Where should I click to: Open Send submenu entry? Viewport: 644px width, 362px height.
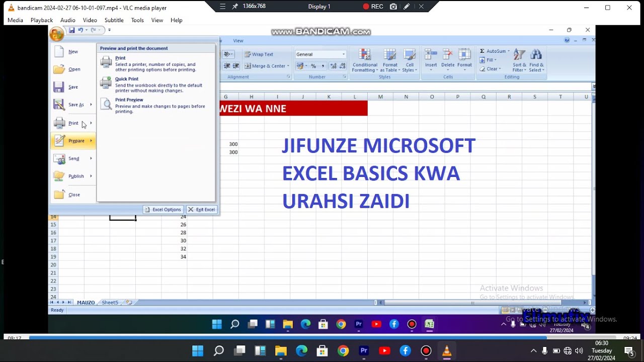(73, 158)
